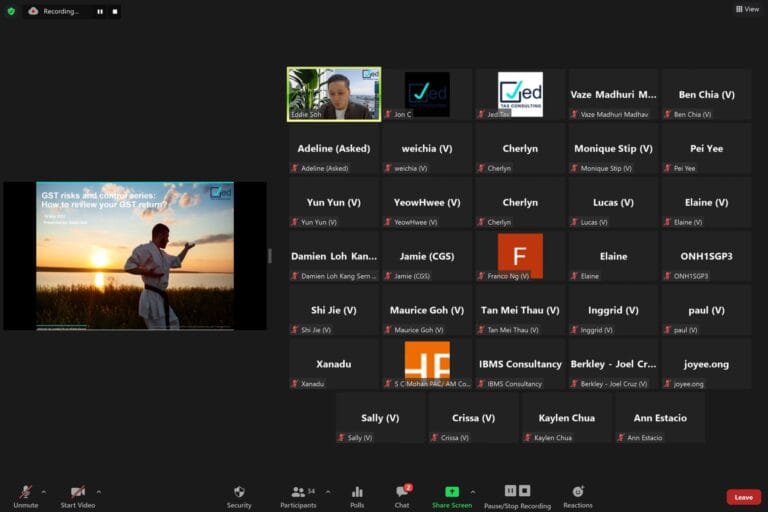The image size is (768, 512).
Task: Open the Polls icon
Action: point(357,492)
